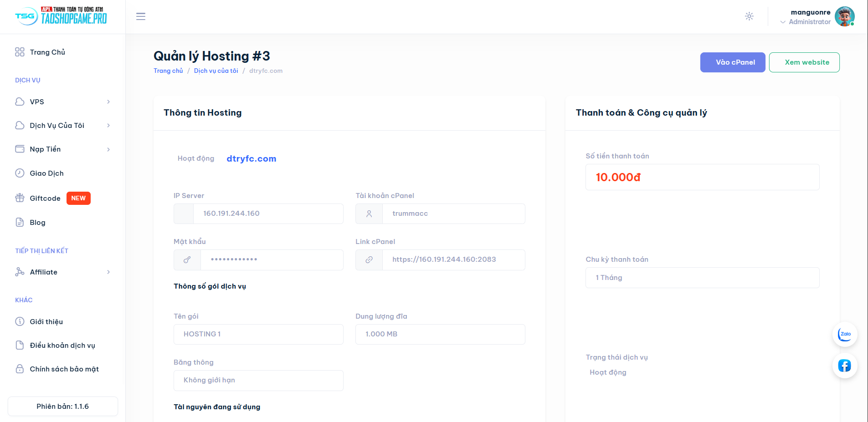The width and height of the screenshot is (868, 422).
Task: Open the manguonre user avatar
Action: click(x=844, y=16)
